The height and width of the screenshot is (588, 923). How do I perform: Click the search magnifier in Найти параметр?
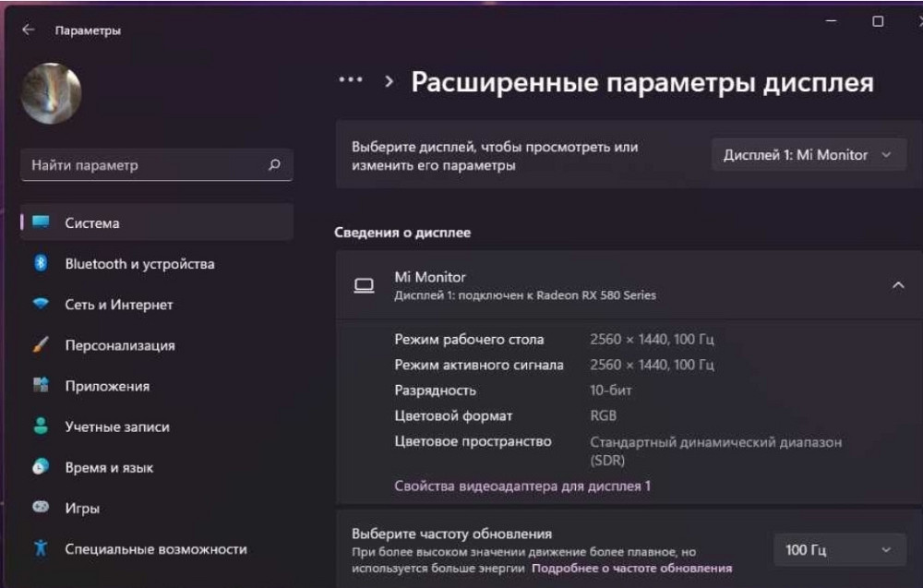pos(273,164)
